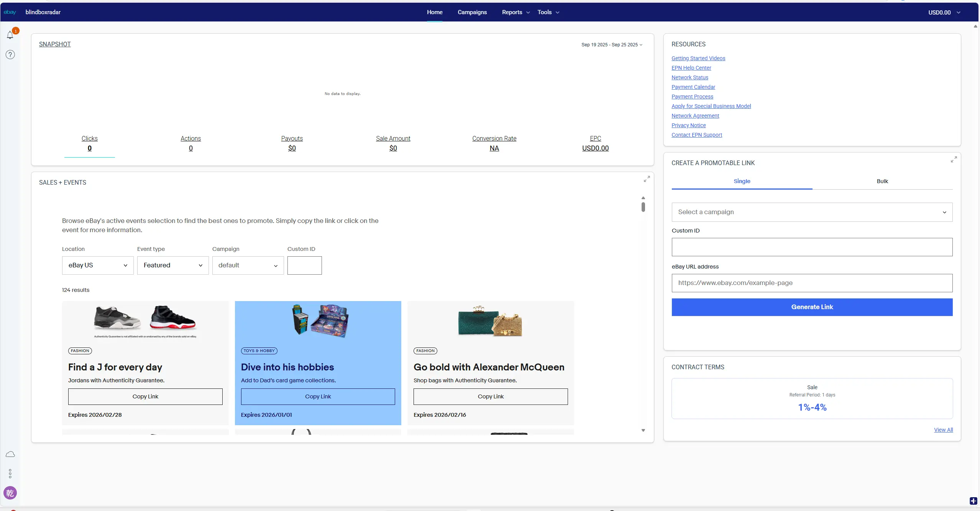Viewport: 980px width, 511px height.
Task: Click the cloud icon in left sidebar
Action: 10,454
